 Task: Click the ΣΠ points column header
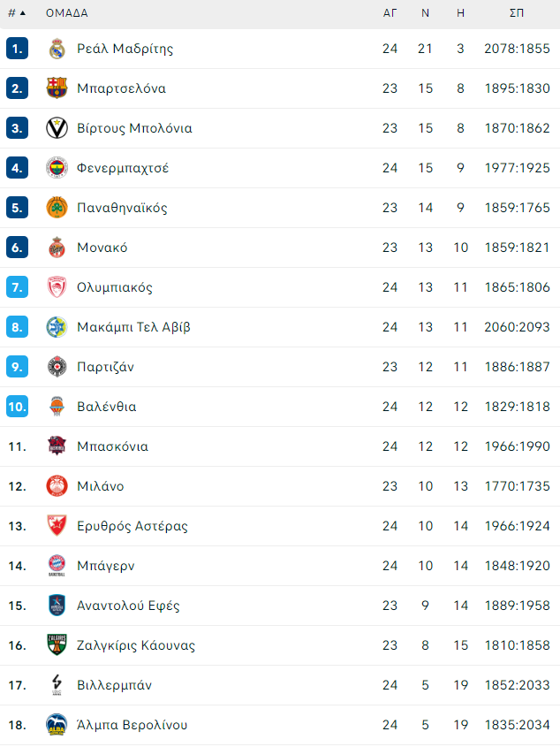click(x=517, y=13)
